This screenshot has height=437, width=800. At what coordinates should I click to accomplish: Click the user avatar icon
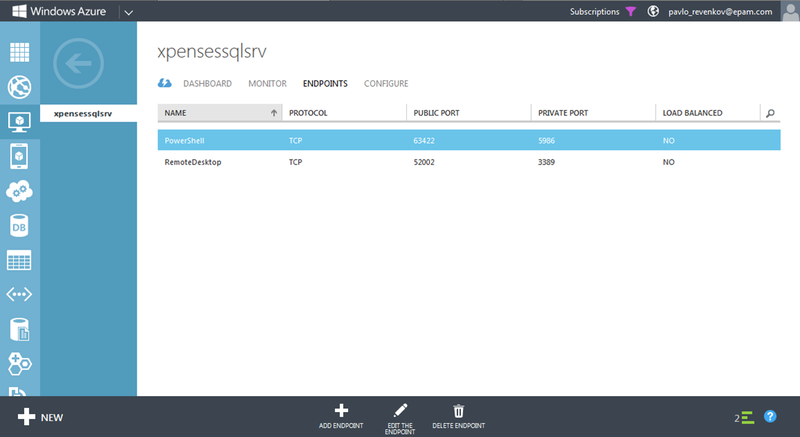tap(790, 11)
